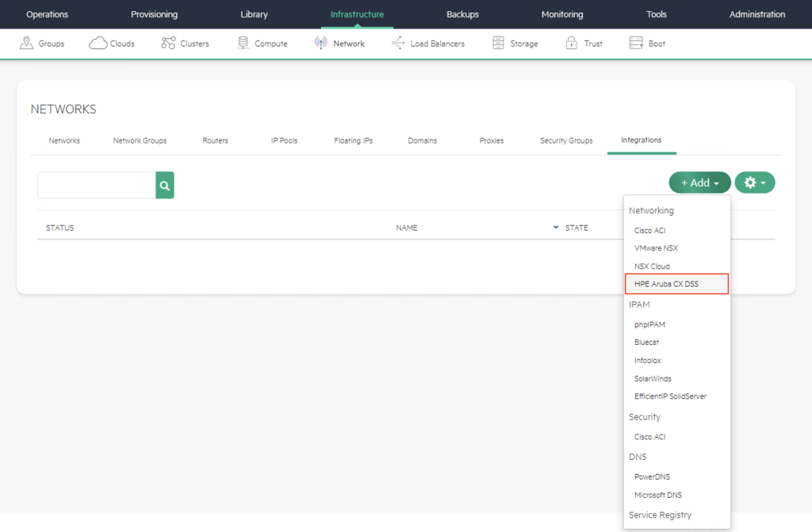The height and width of the screenshot is (532, 812).
Task: Open the Compute section icon
Action: [x=243, y=44]
